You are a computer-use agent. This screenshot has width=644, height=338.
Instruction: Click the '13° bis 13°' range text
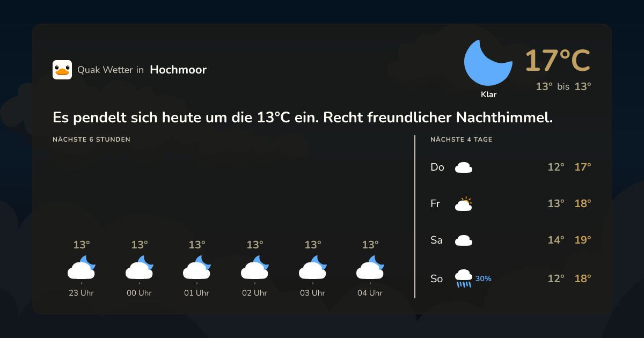tap(563, 86)
